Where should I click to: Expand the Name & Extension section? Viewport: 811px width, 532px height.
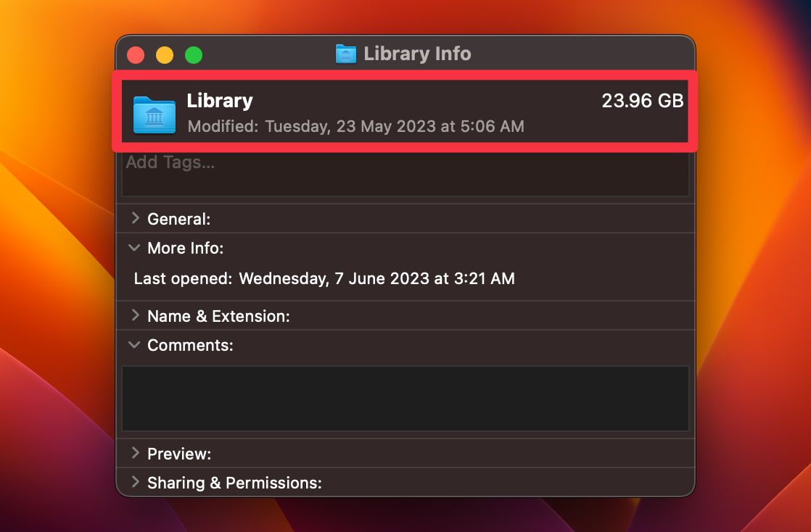click(x=134, y=316)
